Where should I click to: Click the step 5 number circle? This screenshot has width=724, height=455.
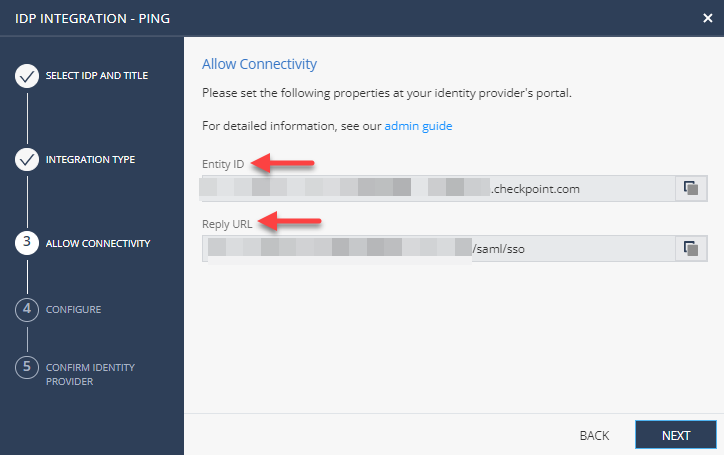point(28,367)
